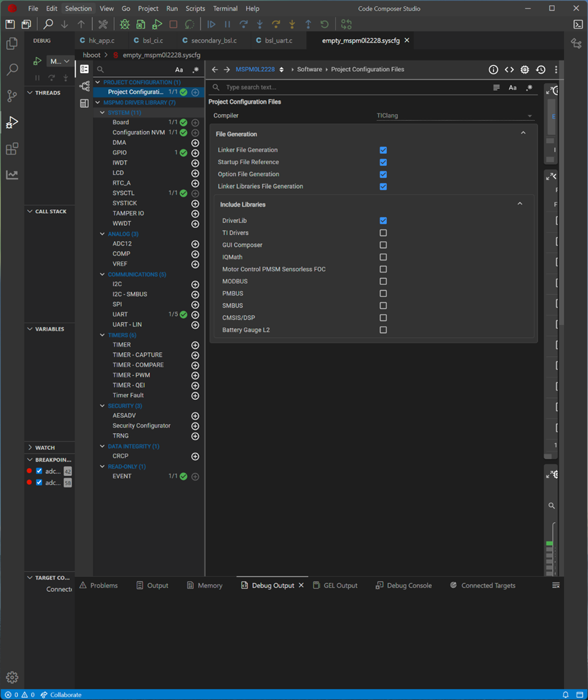Open the Source Control view
This screenshot has width=588, height=700.
pos(12,96)
